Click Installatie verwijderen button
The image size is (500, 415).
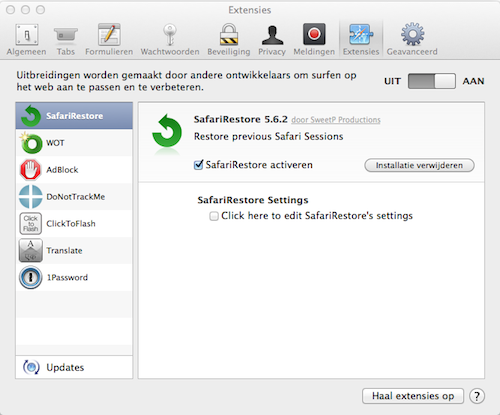click(x=419, y=165)
